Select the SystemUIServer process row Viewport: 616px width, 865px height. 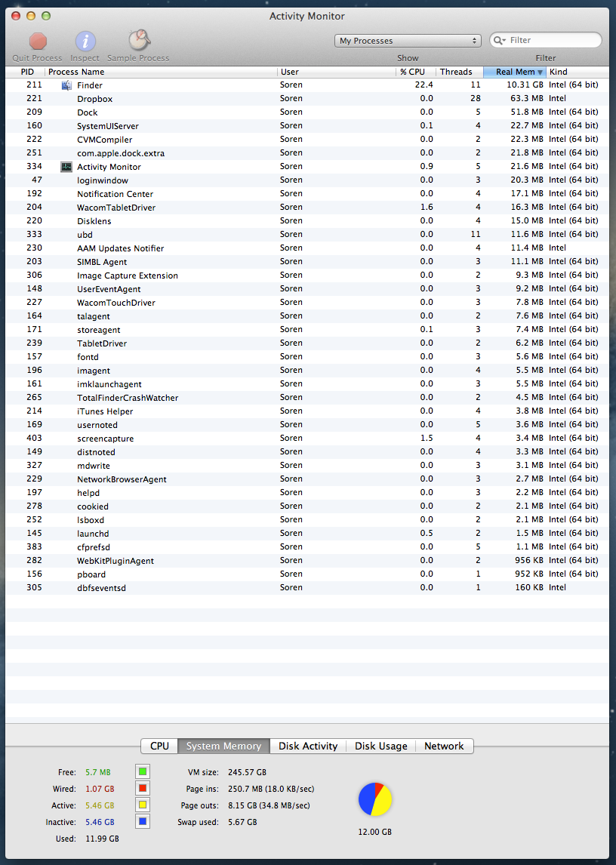click(307, 126)
